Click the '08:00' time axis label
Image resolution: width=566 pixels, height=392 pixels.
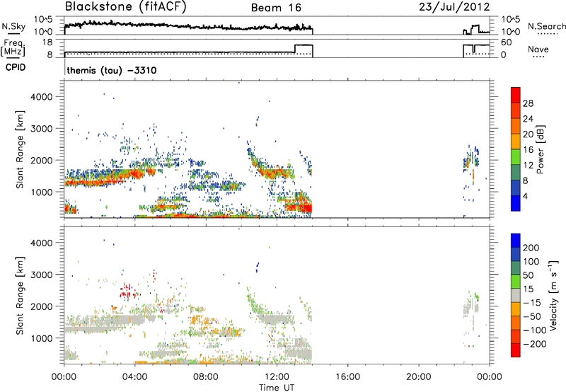(206, 377)
